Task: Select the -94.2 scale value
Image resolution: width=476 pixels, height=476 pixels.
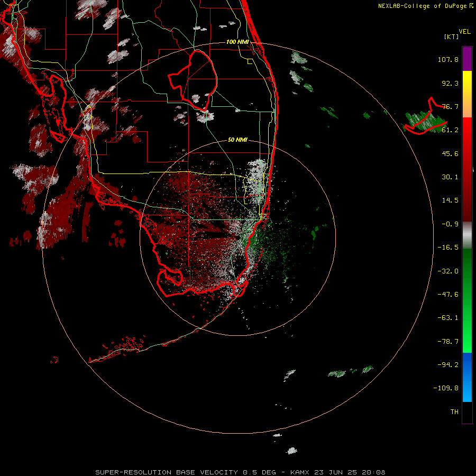Action: 448,365
